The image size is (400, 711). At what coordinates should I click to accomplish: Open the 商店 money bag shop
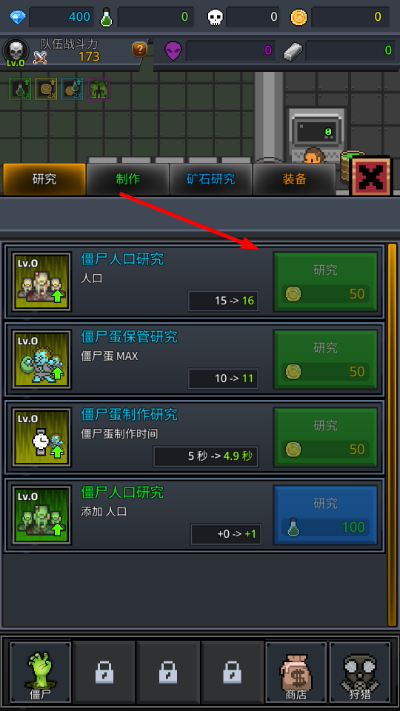[296, 672]
